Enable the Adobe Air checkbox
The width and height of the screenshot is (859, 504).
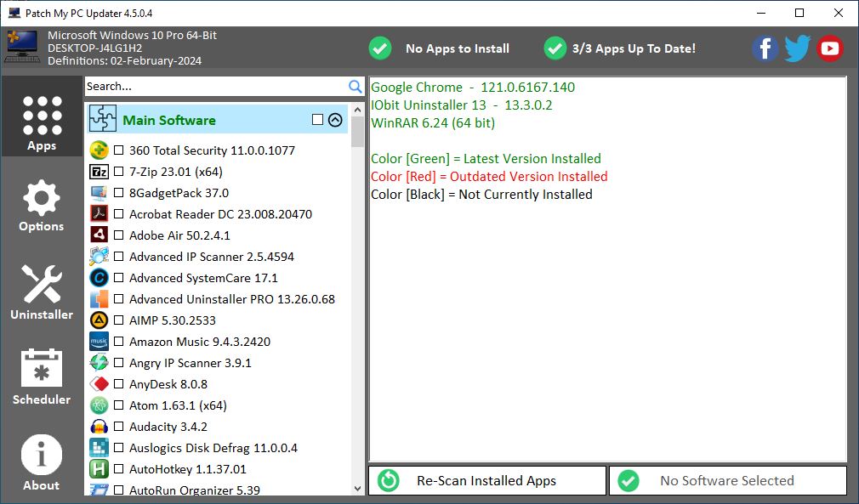pos(118,235)
